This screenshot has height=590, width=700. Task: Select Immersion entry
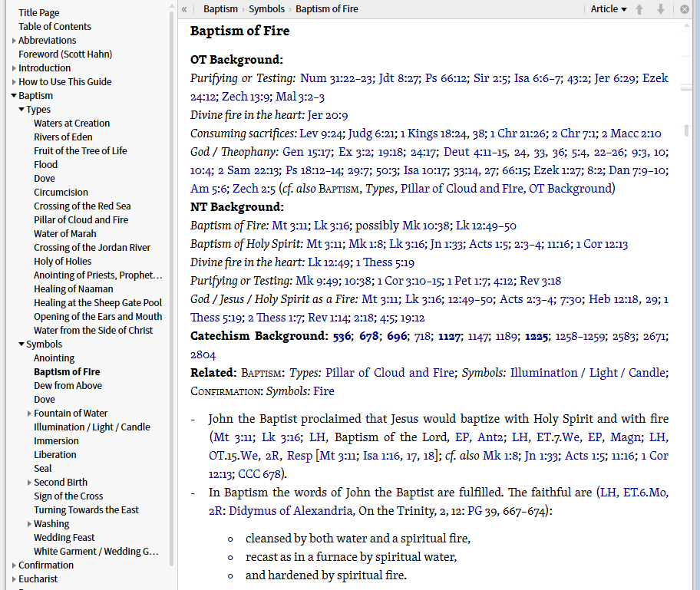pos(56,441)
